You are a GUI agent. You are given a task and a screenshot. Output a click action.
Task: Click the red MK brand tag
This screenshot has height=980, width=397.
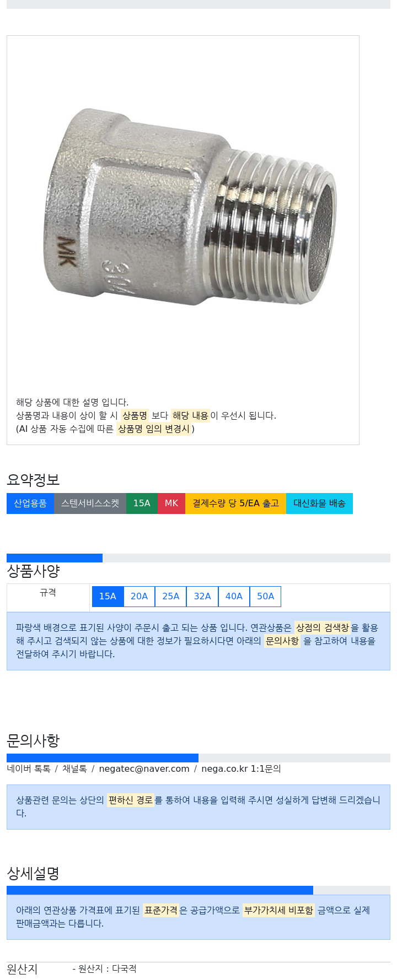[171, 503]
